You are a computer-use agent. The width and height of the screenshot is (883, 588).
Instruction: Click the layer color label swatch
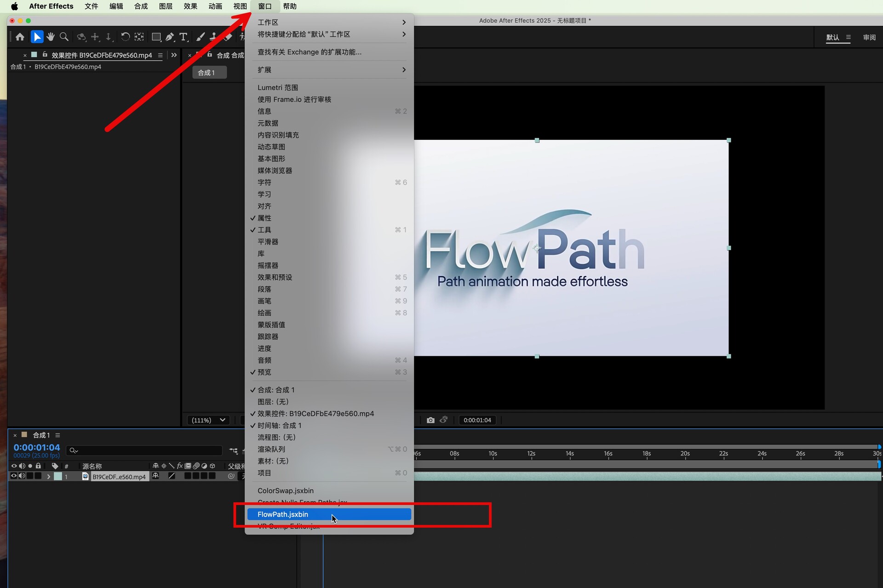(x=58, y=476)
